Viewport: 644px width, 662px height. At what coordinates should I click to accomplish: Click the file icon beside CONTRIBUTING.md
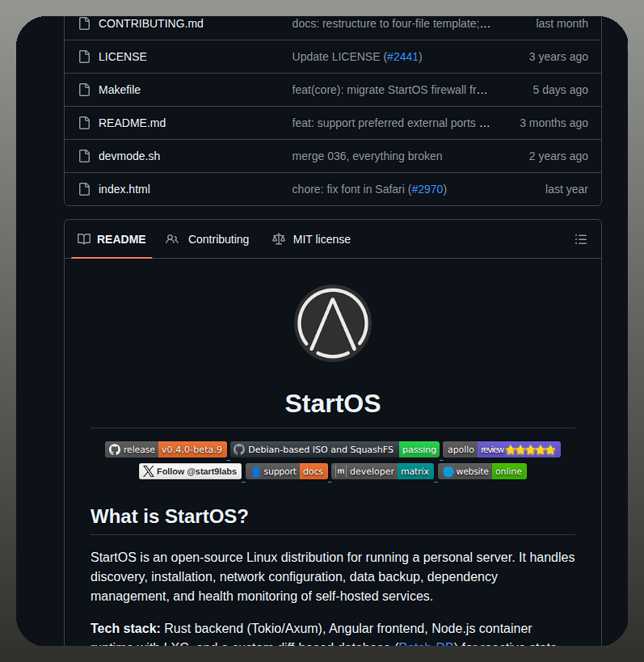(x=84, y=23)
